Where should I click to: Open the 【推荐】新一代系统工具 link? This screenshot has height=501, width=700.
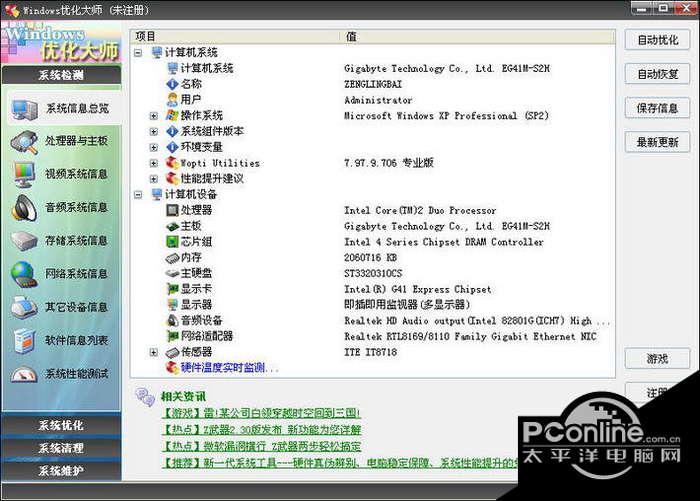[x=340, y=463]
